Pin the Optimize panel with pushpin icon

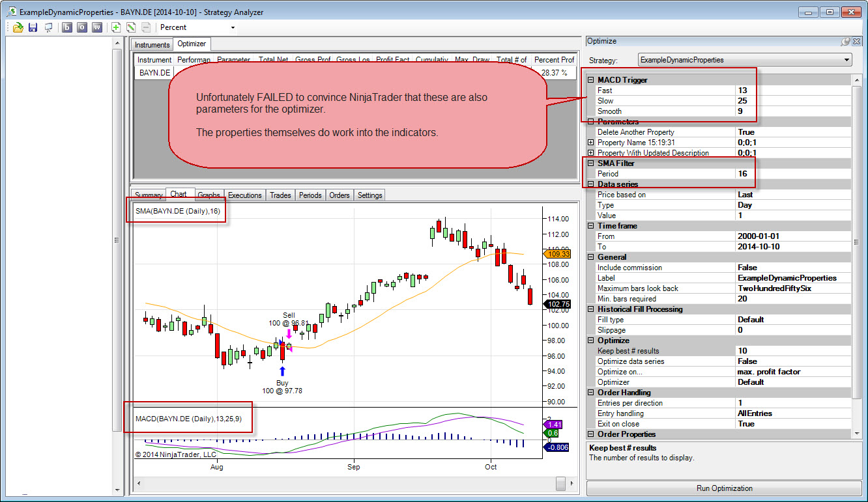coord(845,41)
